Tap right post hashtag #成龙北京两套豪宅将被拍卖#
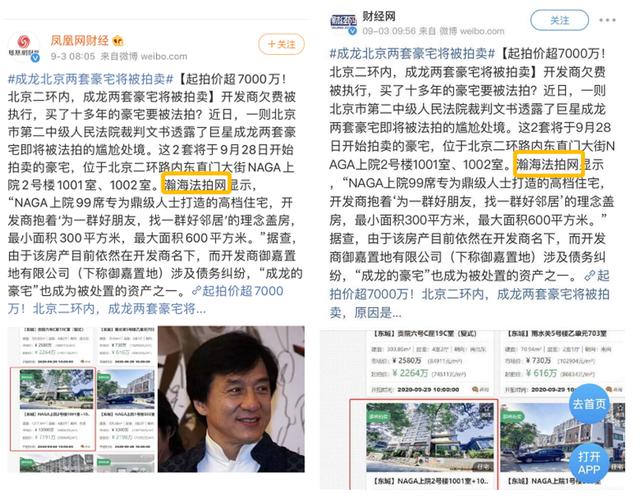This screenshot has width=640, height=500. (412, 53)
